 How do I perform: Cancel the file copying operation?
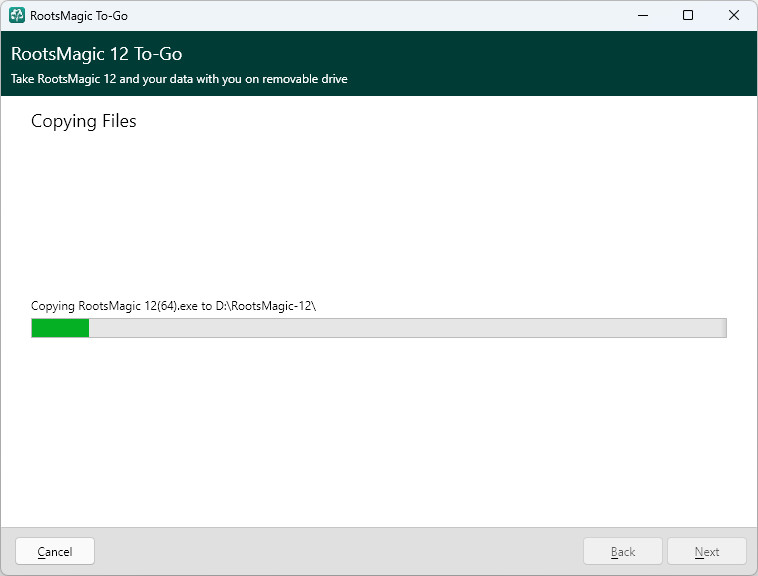[55, 551]
